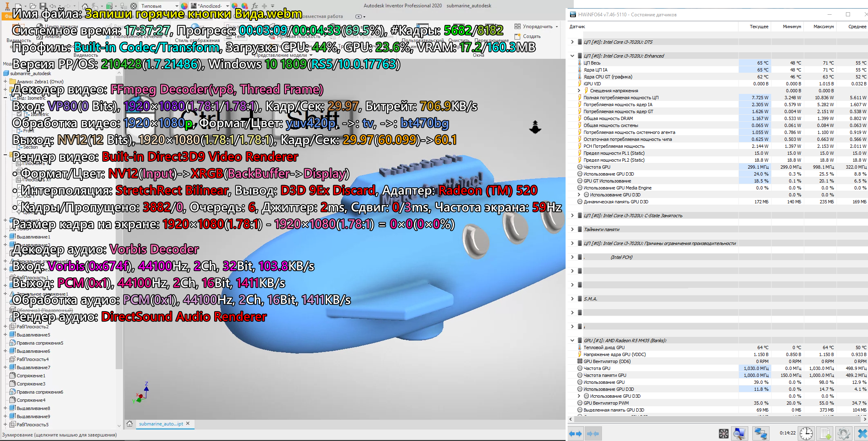The height and width of the screenshot is (441, 868).
Task: Click Inventor Home view icon in quick access toolbar
Action: point(85,6)
